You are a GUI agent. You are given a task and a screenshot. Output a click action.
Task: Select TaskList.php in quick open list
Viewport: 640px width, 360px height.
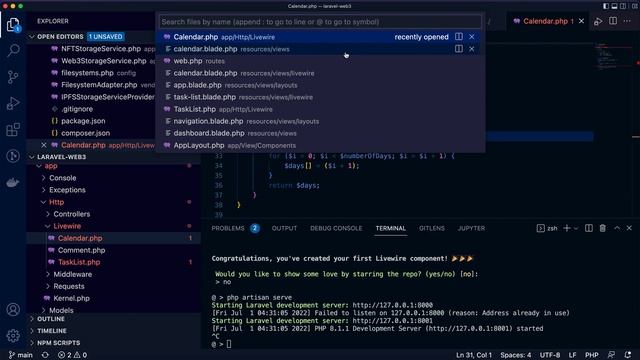(x=320, y=109)
